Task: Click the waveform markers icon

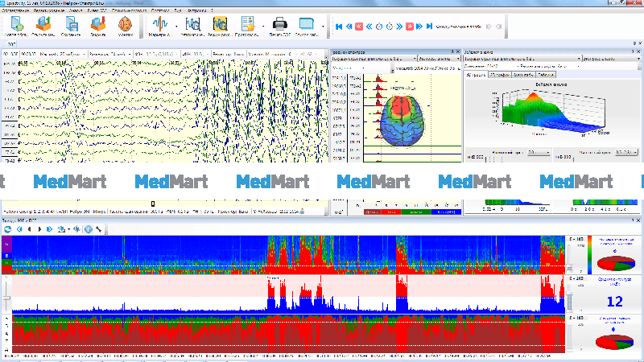Action: point(159,24)
